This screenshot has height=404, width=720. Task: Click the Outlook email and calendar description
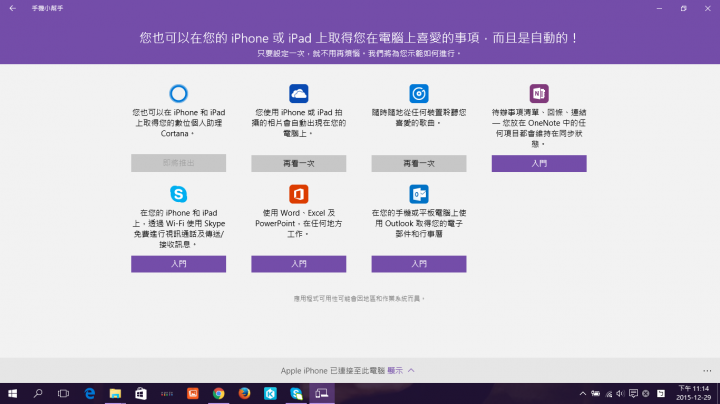[x=419, y=224]
